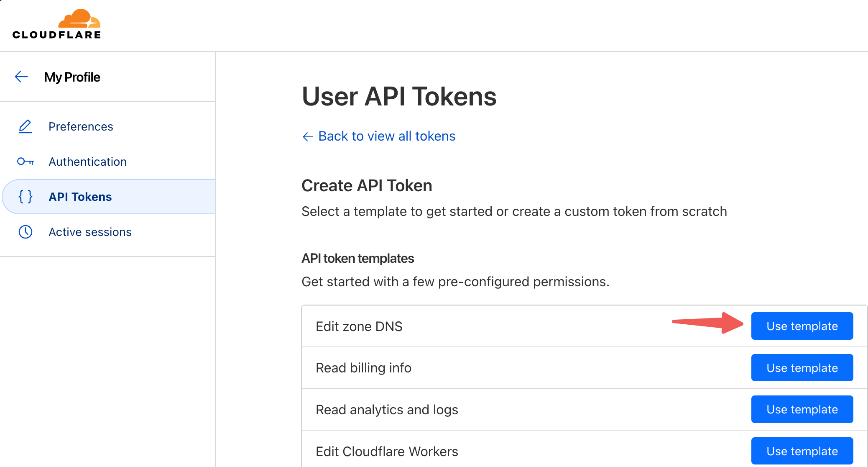Click the Cloudflare logo

pyautogui.click(x=56, y=24)
